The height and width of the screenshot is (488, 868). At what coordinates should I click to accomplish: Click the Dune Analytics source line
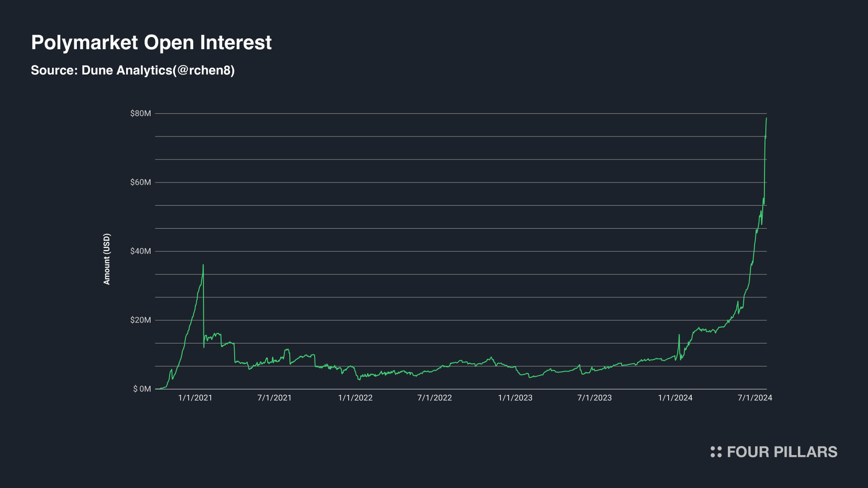[133, 70]
